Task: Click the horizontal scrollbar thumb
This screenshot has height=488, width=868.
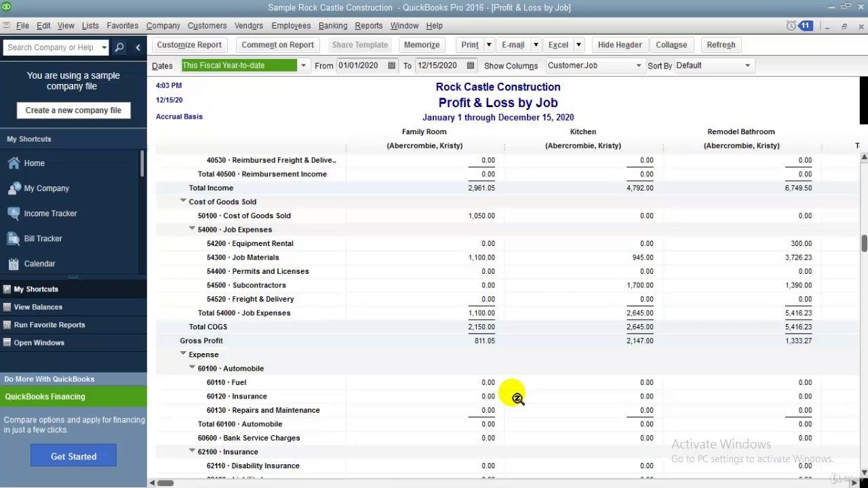Action: [165, 483]
